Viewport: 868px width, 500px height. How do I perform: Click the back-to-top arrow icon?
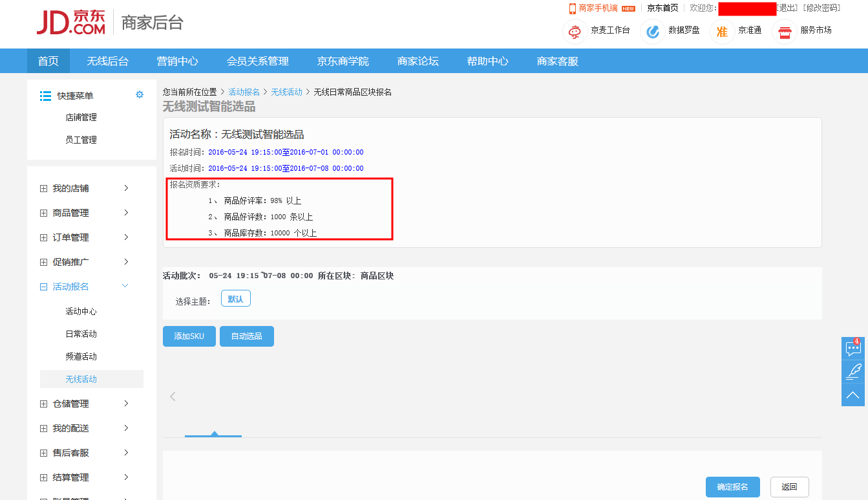tap(853, 395)
